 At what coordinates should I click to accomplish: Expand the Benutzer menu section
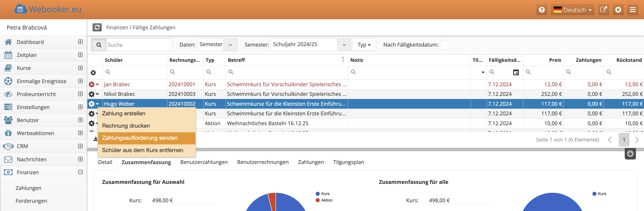tap(80, 120)
